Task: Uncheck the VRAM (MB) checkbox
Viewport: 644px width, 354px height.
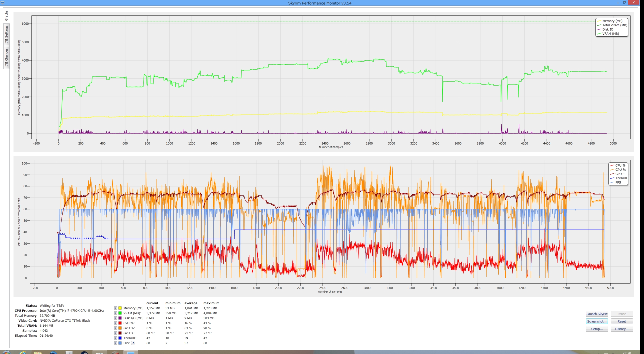Action: pos(115,313)
